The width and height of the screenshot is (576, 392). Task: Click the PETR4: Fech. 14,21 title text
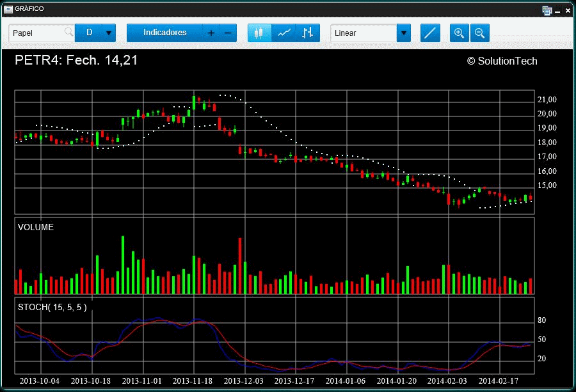pyautogui.click(x=76, y=60)
